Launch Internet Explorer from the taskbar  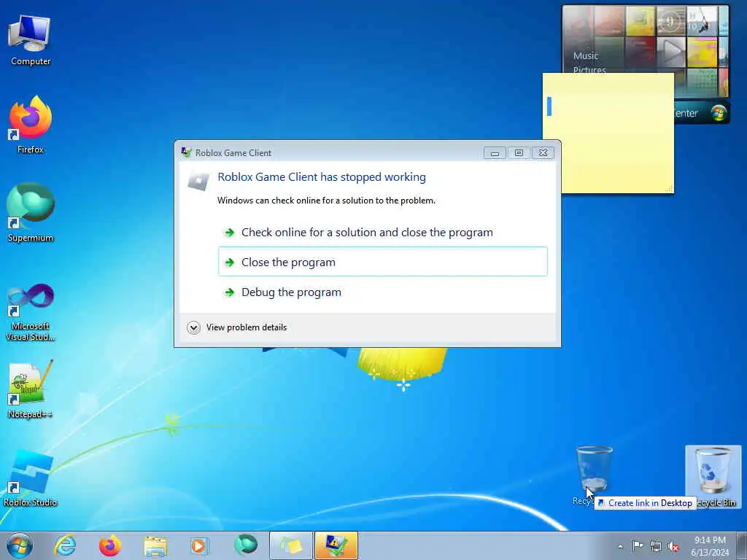pos(65,545)
